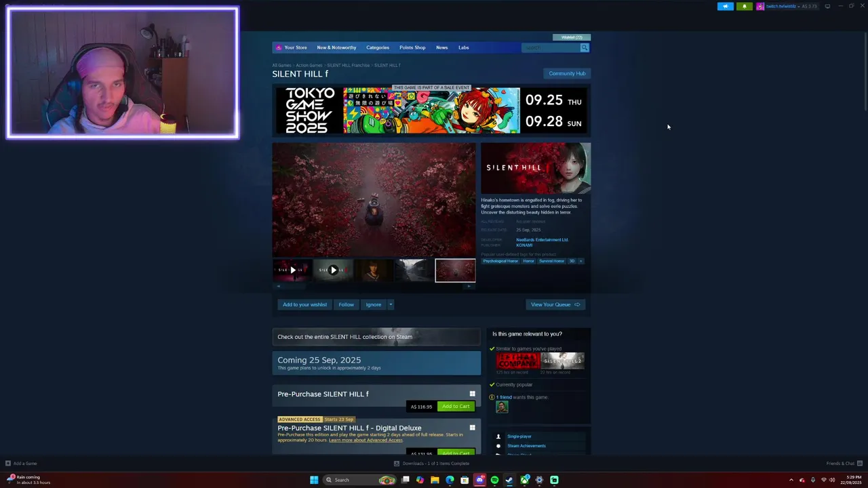Expand the account name dropdown arrow
Image resolution: width=868 pixels, height=488 pixels.
pyautogui.click(x=797, y=6)
